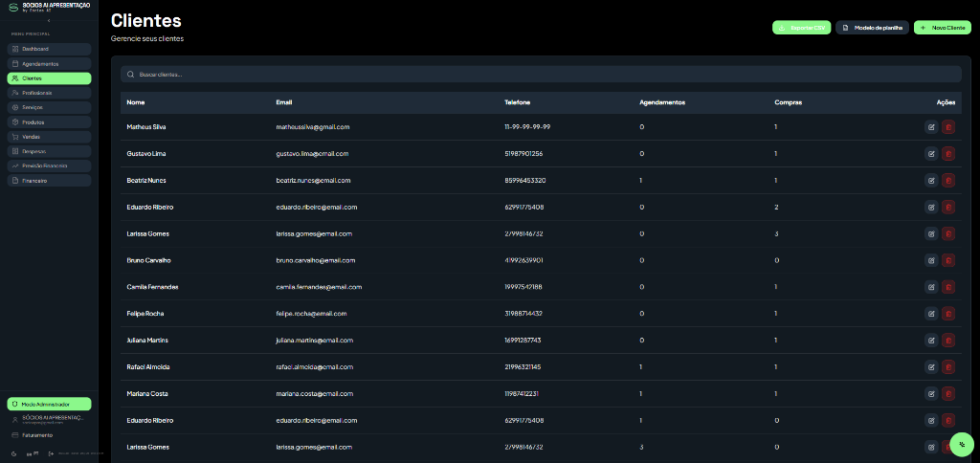980x463 pixels.
Task: Delete Larissa Gomes row with 3 compras
Action: (x=948, y=233)
